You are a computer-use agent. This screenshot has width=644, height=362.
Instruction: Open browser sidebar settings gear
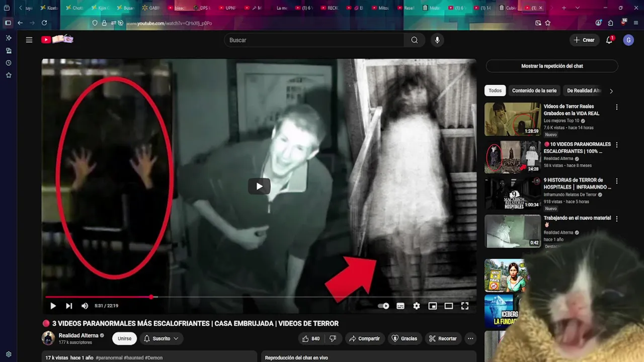pyautogui.click(x=9, y=354)
